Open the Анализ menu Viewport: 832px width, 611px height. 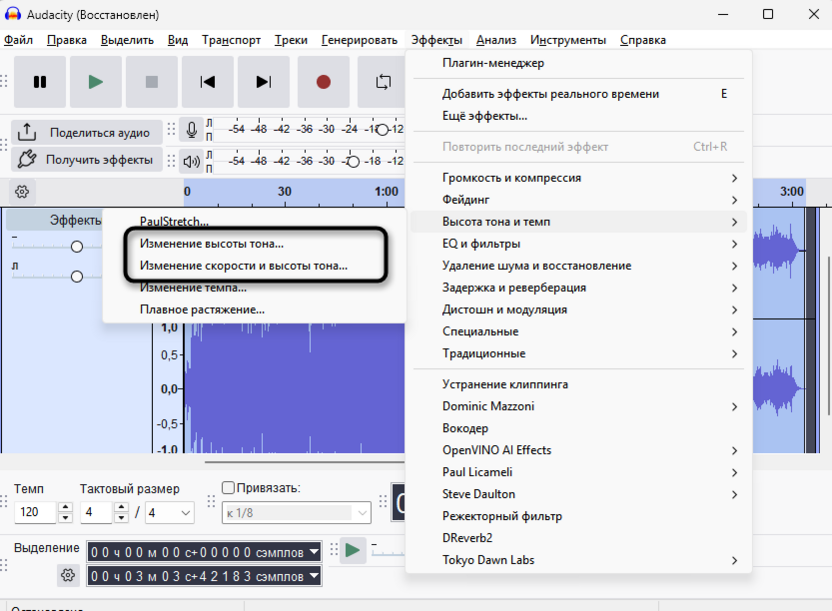(x=496, y=40)
